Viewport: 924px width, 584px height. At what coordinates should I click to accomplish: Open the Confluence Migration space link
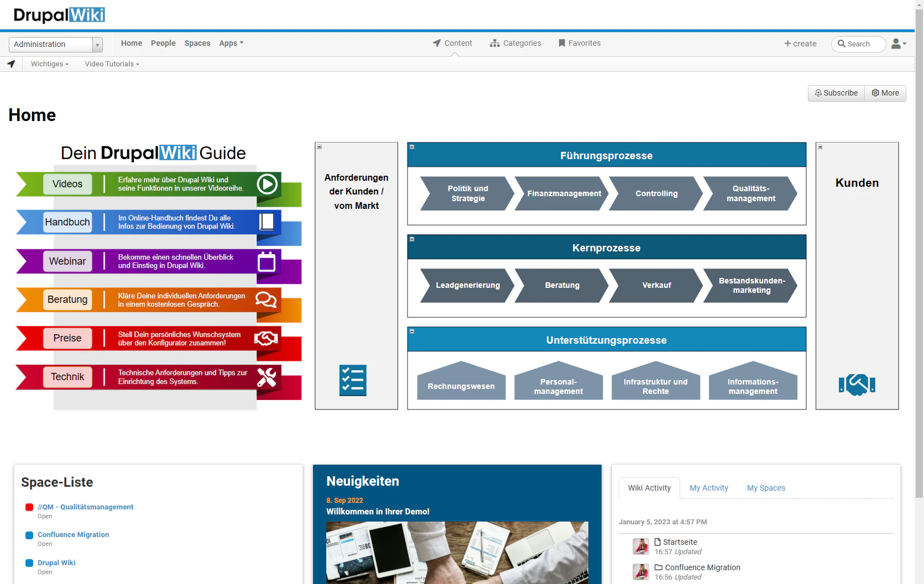(73, 534)
